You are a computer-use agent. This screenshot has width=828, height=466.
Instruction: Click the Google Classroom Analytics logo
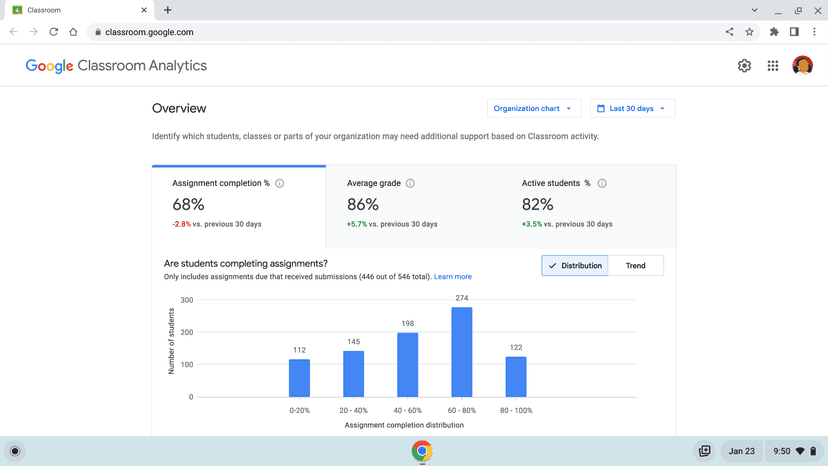[116, 66]
